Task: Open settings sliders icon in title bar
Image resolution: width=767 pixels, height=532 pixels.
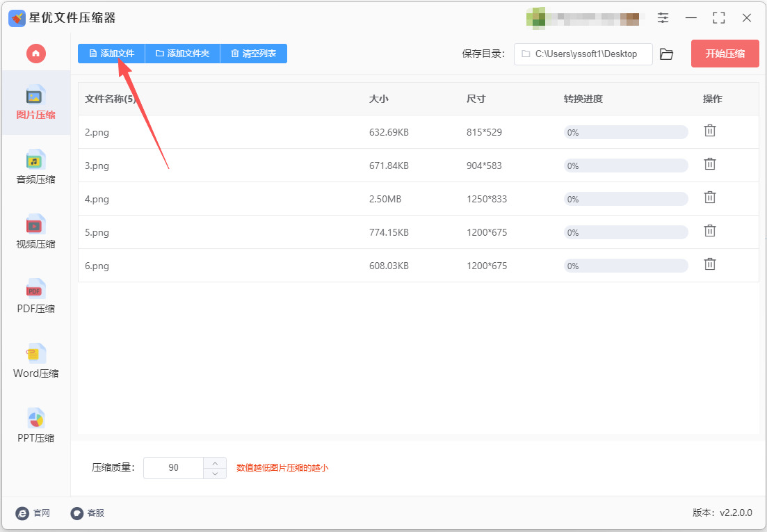Action: click(663, 18)
